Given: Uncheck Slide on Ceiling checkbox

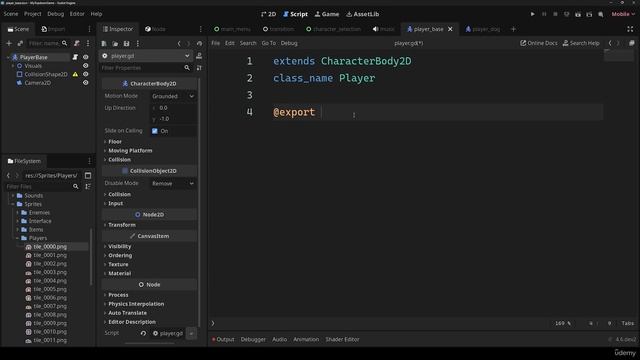Looking at the screenshot, I should (155, 131).
